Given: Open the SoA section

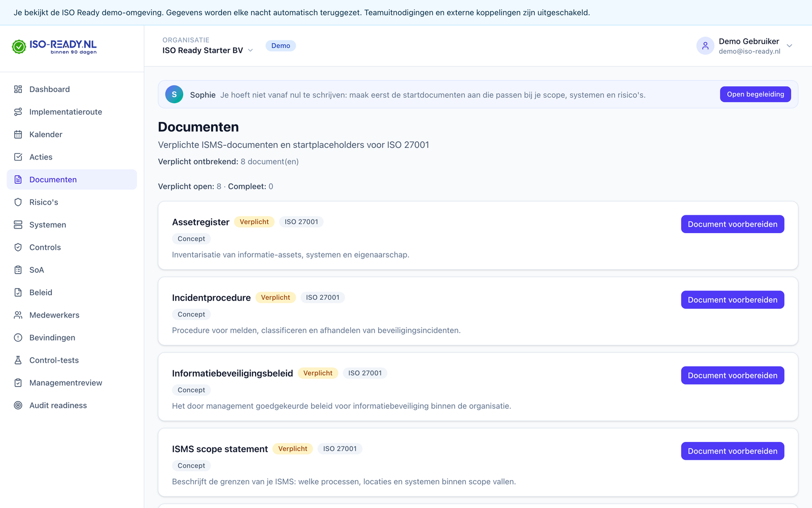Looking at the screenshot, I should [72, 270].
